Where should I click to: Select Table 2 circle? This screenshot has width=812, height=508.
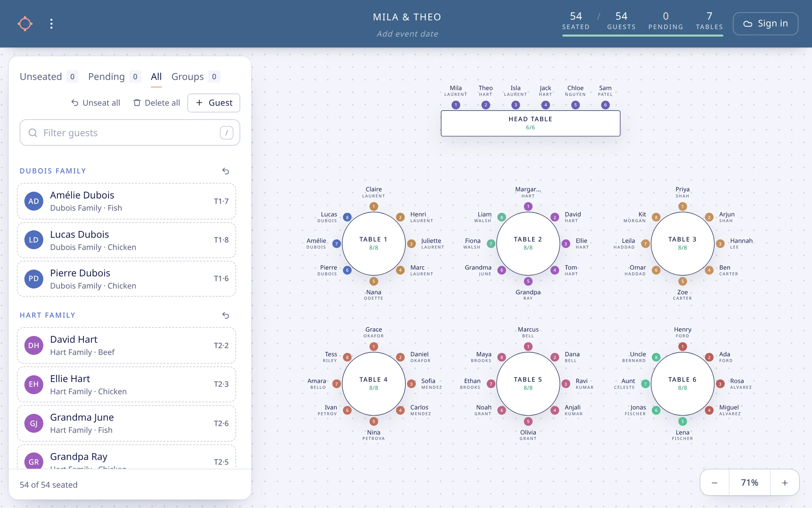pyautogui.click(x=528, y=244)
